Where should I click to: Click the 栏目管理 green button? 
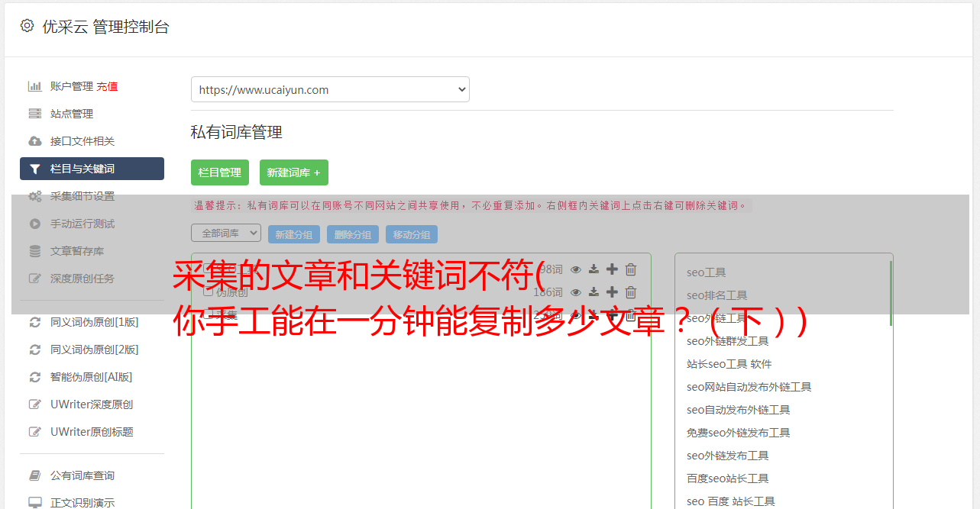click(220, 172)
